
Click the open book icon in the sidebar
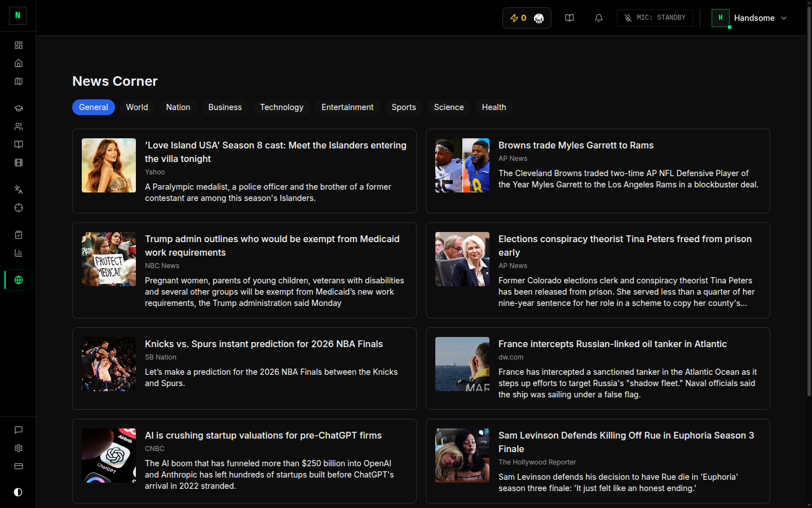pos(19,144)
